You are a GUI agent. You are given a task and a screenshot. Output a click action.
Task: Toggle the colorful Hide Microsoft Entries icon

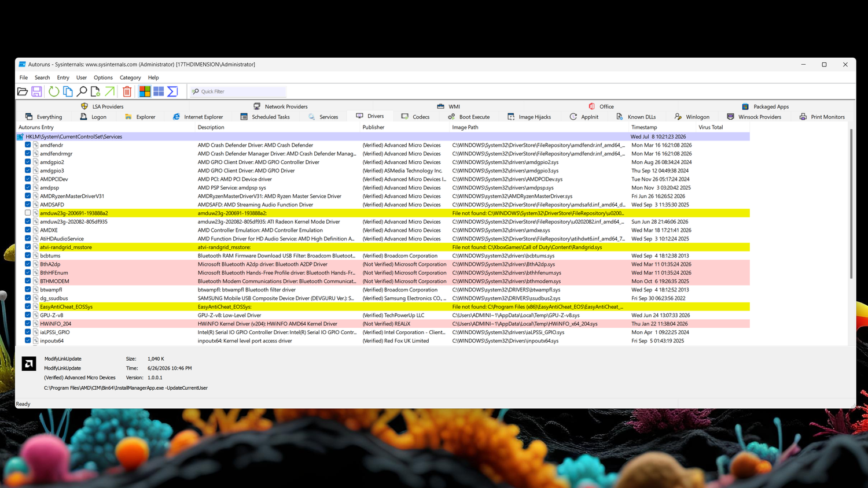click(x=145, y=91)
